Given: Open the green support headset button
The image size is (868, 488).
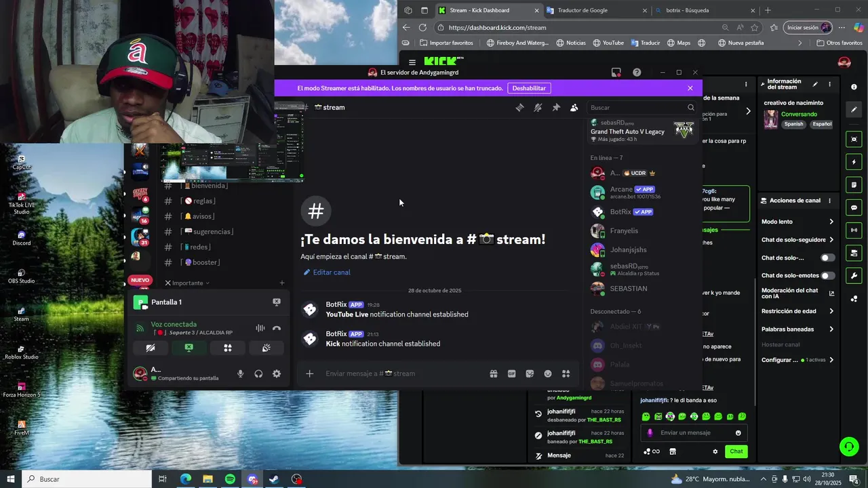Looking at the screenshot, I should point(849,446).
